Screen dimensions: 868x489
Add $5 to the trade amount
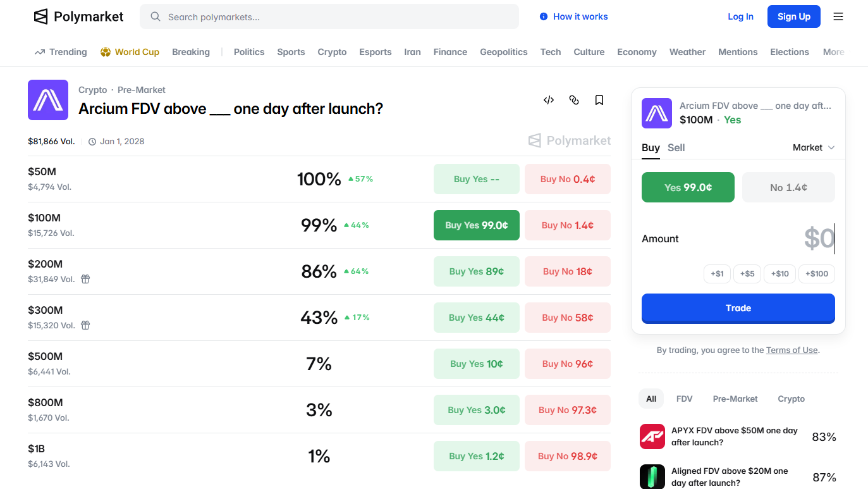(x=747, y=274)
